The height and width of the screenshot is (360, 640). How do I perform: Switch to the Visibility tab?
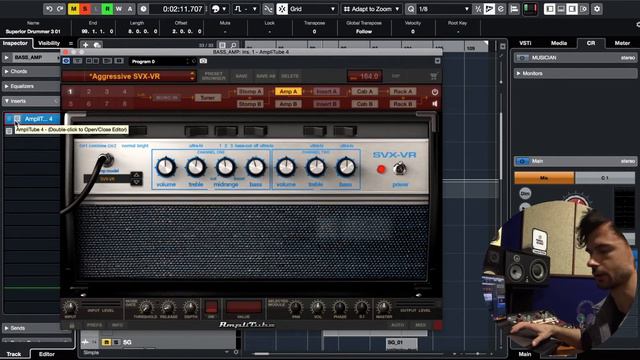49,43
